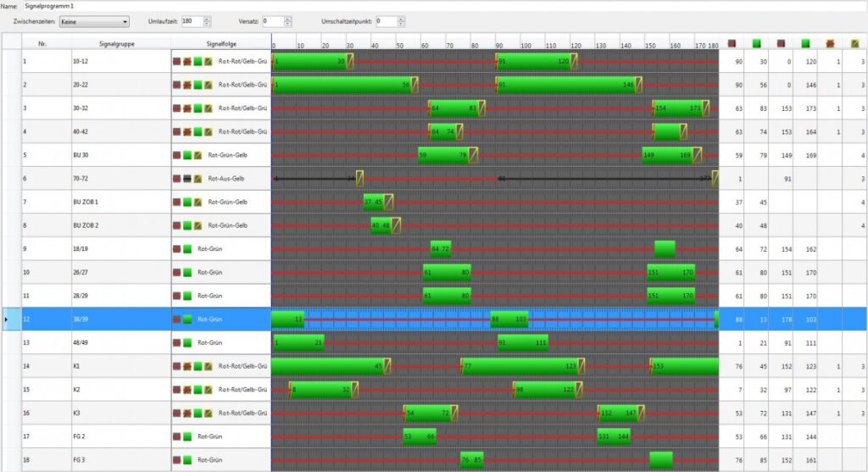Click the amber marker at 34 in row 70-72
This screenshot has height=472, width=868.
tap(359, 179)
